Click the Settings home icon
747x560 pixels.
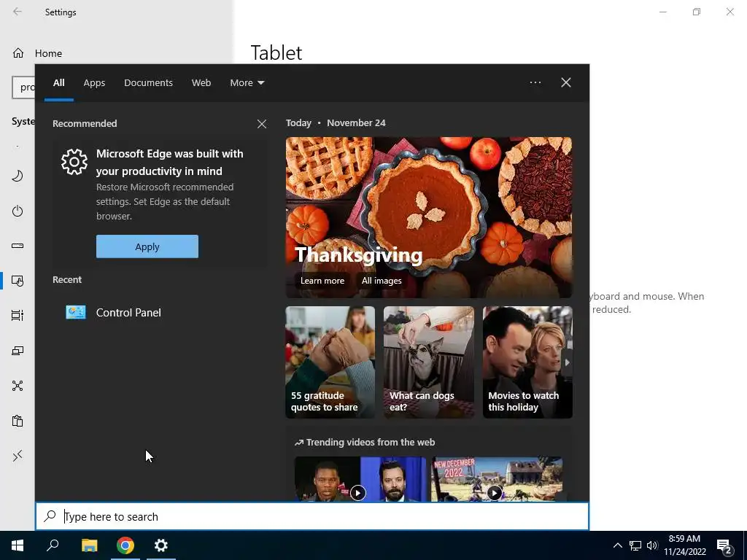(18, 53)
